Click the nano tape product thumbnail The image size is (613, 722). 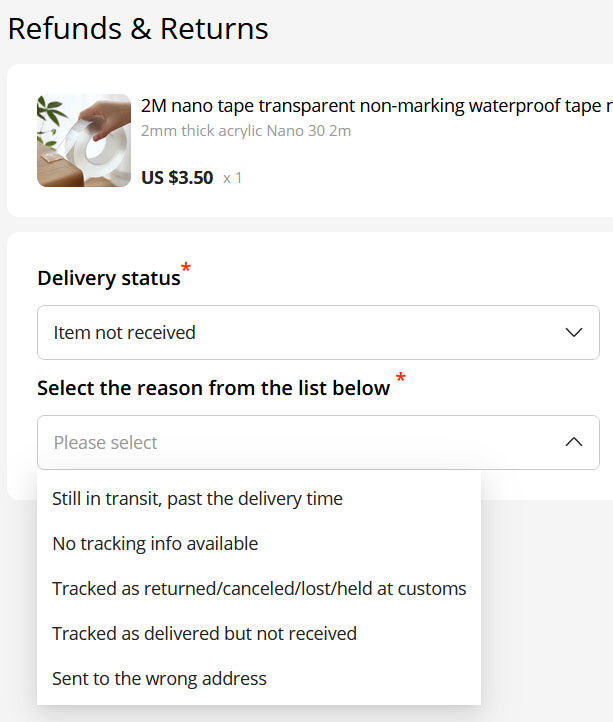(x=84, y=141)
